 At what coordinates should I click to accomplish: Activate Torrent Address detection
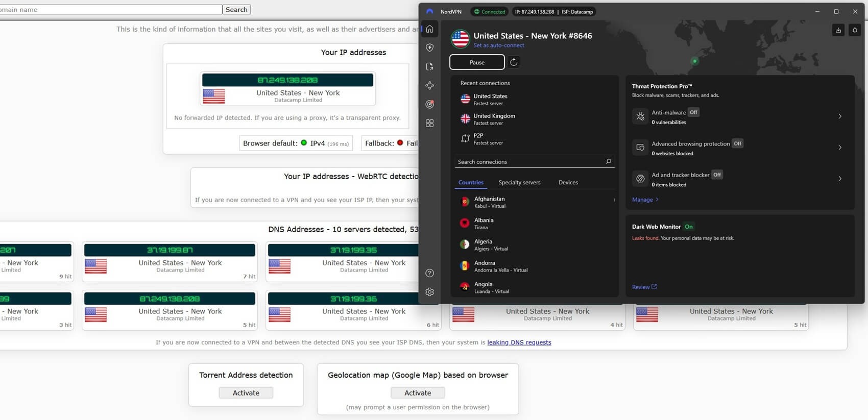246,392
